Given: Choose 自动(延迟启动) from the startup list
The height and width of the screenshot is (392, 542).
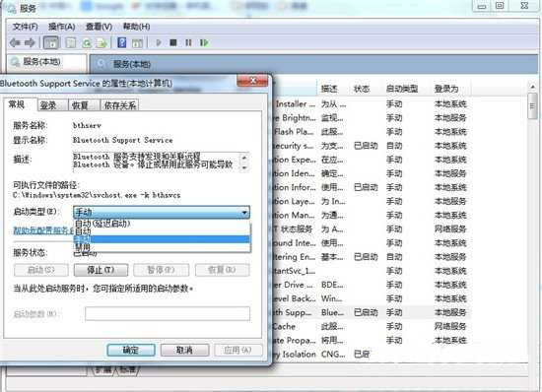Looking at the screenshot, I should point(162,224).
